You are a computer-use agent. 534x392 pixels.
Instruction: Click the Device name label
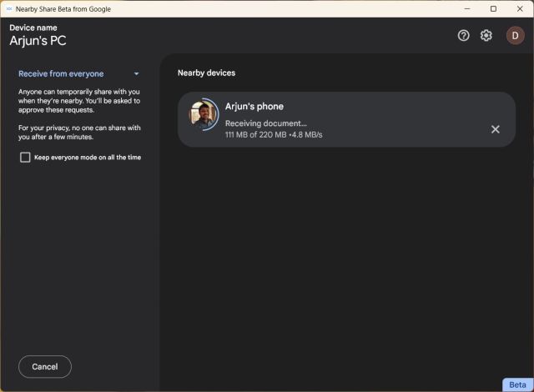coord(33,28)
